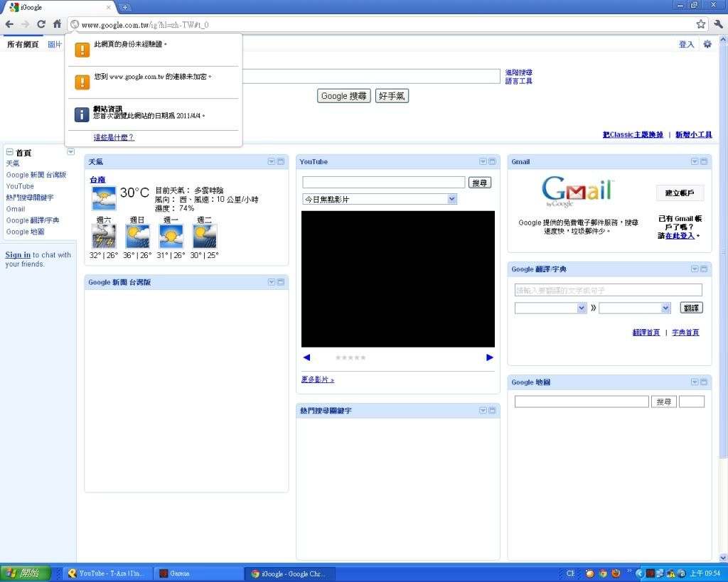This screenshot has height=582, width=728.
Task: Click the browser forward arrow
Action: pos(26,24)
